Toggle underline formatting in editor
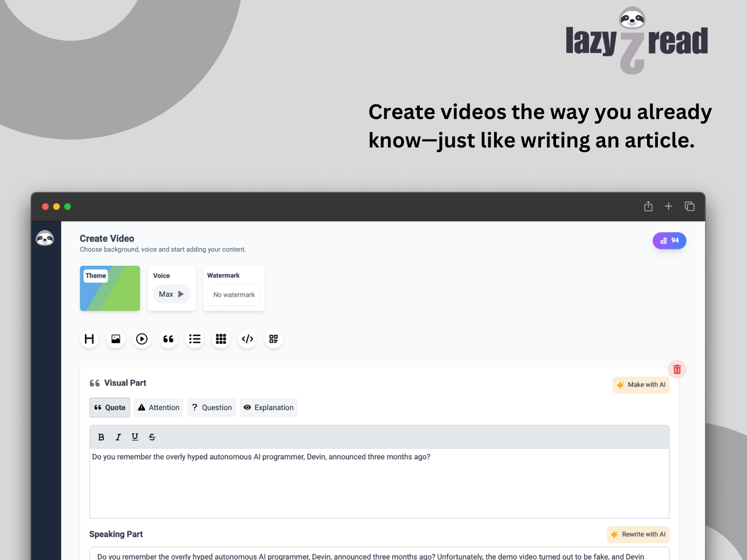This screenshot has height=560, width=747. tap(135, 437)
